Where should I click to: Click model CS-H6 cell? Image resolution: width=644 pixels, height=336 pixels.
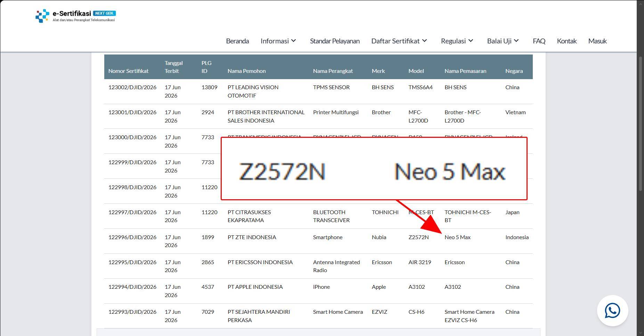416,312
